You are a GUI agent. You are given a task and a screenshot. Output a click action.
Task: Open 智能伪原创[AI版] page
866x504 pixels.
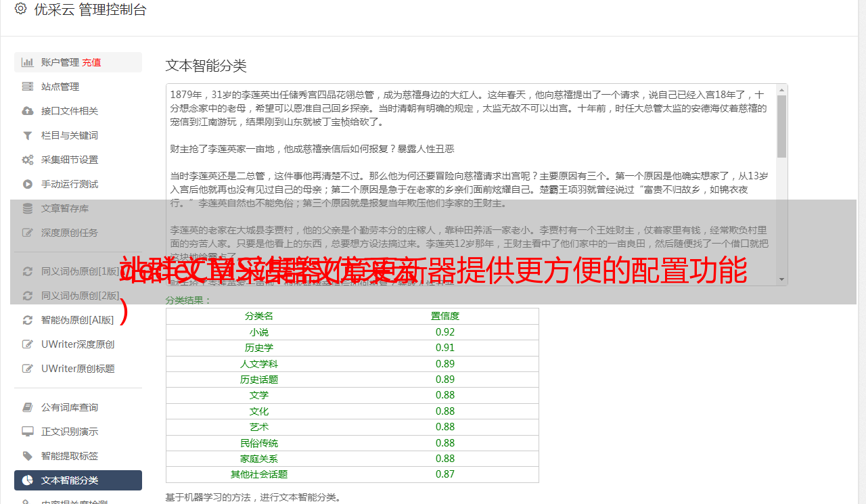coord(78,320)
